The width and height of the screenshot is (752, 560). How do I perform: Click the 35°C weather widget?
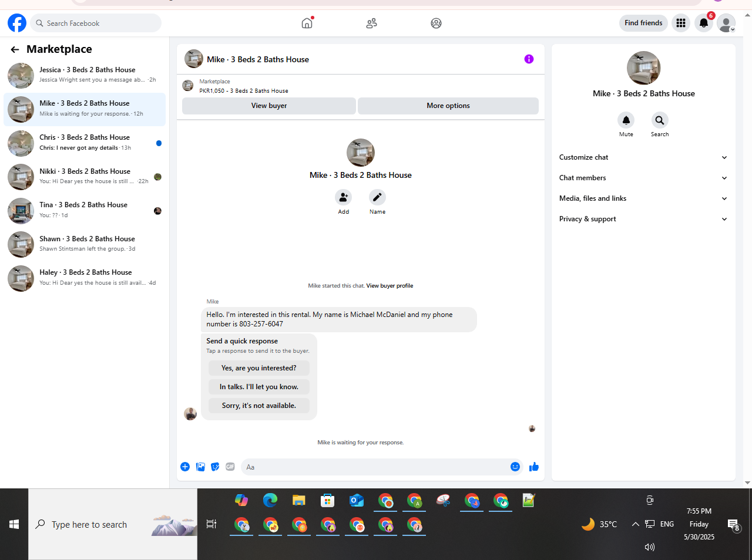pyautogui.click(x=599, y=524)
